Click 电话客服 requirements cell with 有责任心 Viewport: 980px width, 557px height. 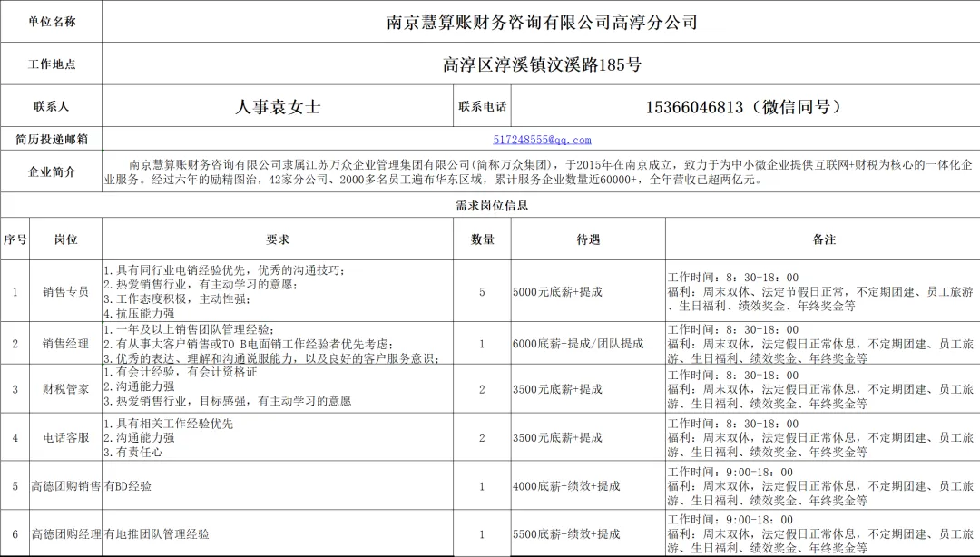click(x=278, y=437)
